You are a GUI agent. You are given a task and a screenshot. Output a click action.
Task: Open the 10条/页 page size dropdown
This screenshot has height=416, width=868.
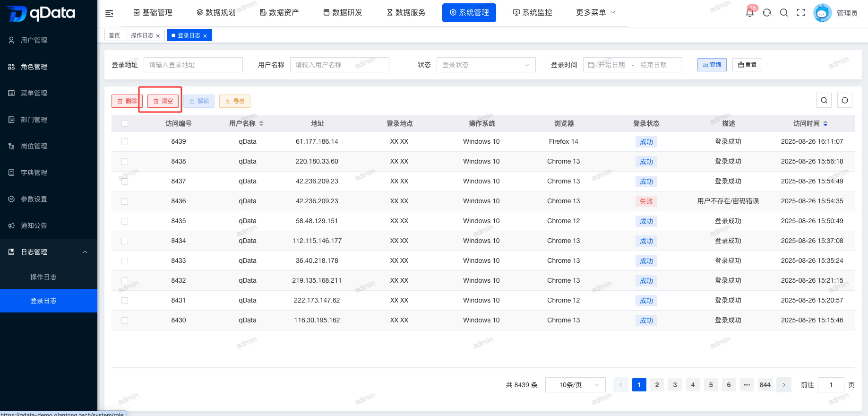pyautogui.click(x=576, y=385)
